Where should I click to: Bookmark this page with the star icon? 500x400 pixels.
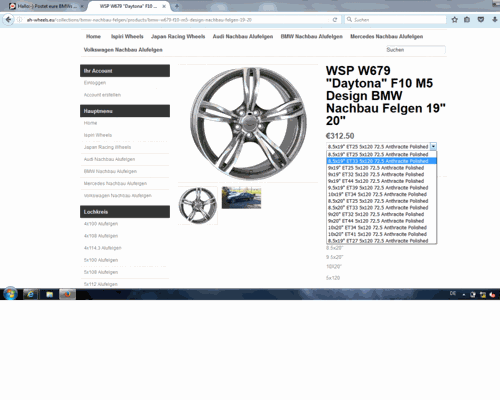[x=454, y=20]
